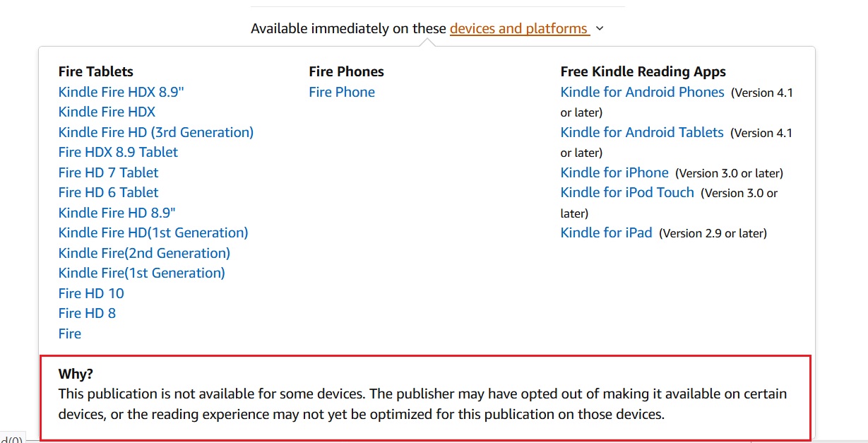The width and height of the screenshot is (868, 443).
Task: Select Kindle for iPod Touch
Action: [626, 192]
